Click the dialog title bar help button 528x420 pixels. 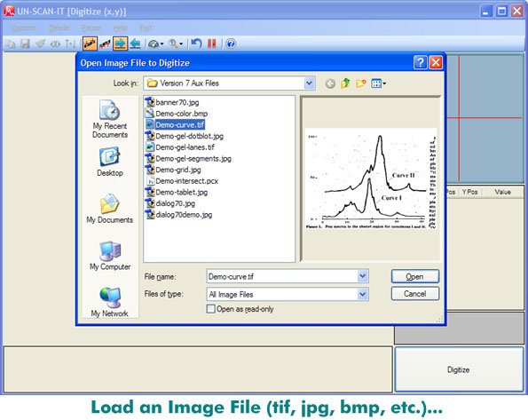(x=421, y=62)
